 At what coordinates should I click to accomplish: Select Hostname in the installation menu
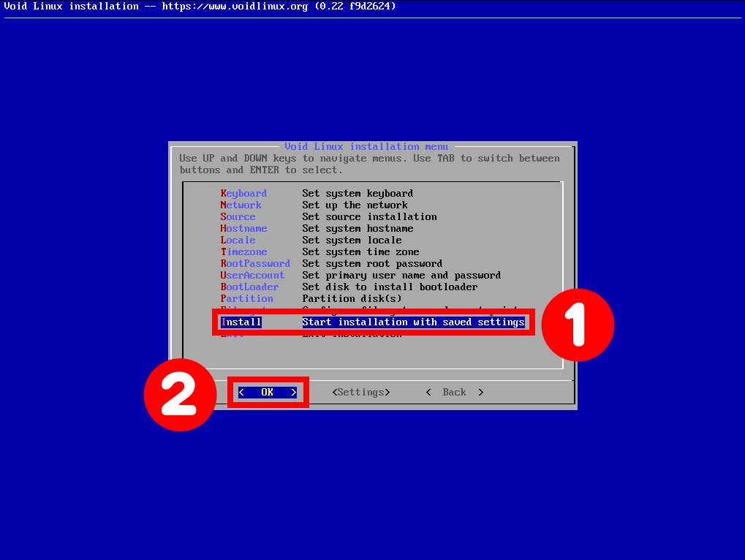point(317,229)
